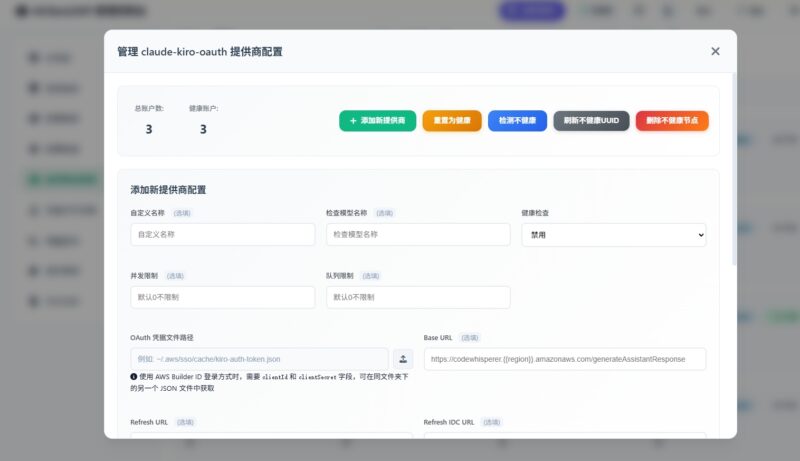This screenshot has height=461, width=800.
Task: Click the dialog title 管理 claude-kiro-oauth 提供商配置
Action: pos(199,52)
